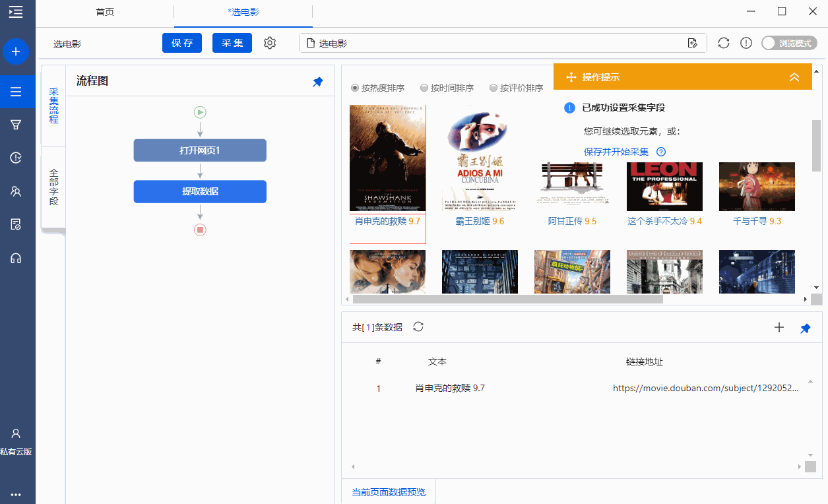Image resolution: width=828 pixels, height=504 pixels.
Task: Switch to the *选电影 tab
Action: (x=243, y=12)
